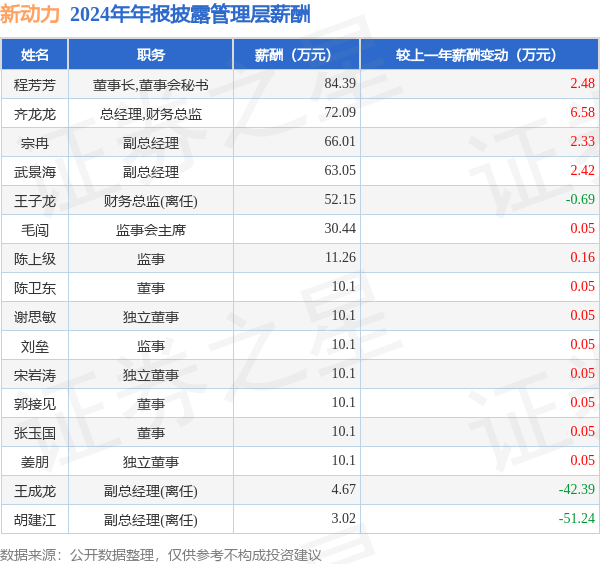This screenshot has width=600, height=564.
Task: Click the negative change -42.39
Action: pyautogui.click(x=577, y=489)
